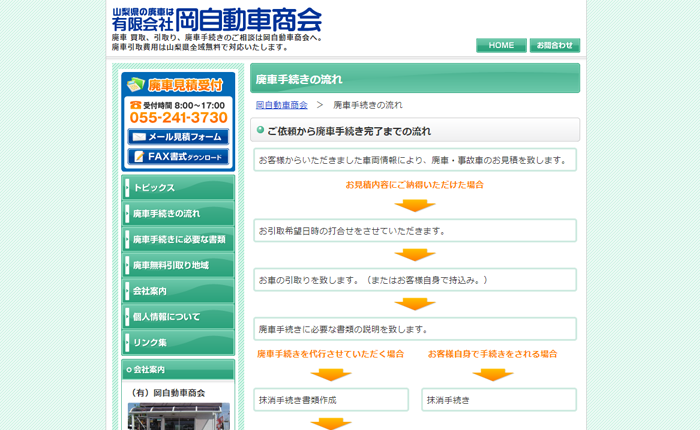This screenshot has width=700, height=430.
Task: Click green bullet beside ご依頼から廃車手続き完了までの流れ
Action: click(260, 130)
